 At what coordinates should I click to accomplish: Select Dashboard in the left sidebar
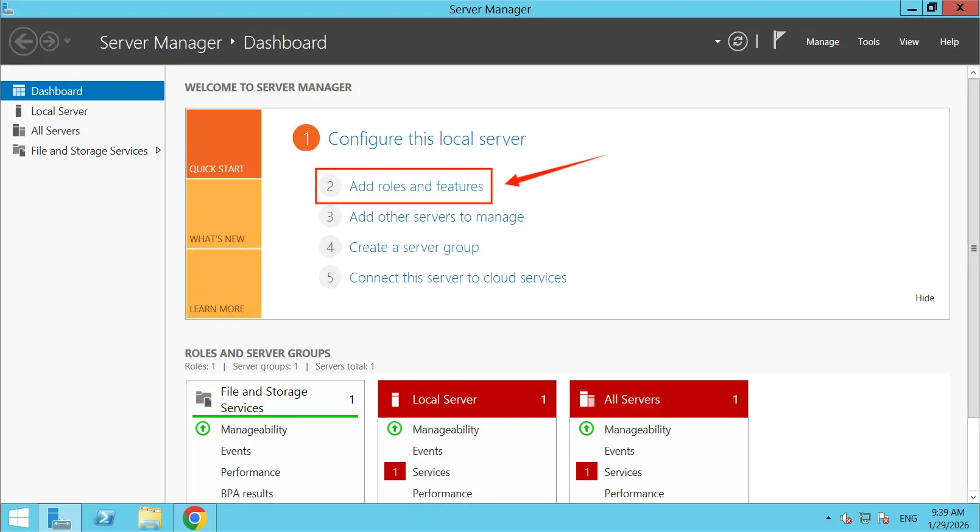point(82,91)
